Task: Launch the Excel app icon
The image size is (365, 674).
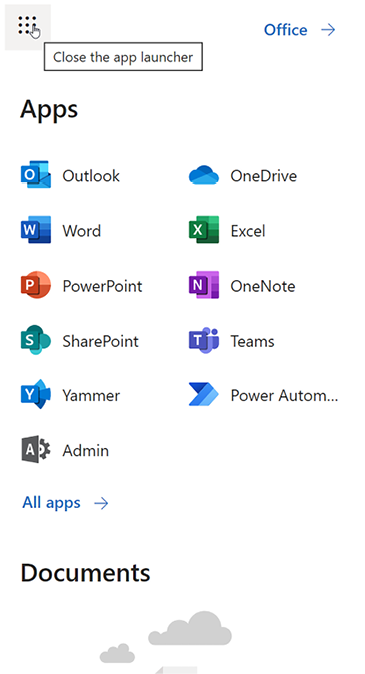Action: click(x=204, y=230)
